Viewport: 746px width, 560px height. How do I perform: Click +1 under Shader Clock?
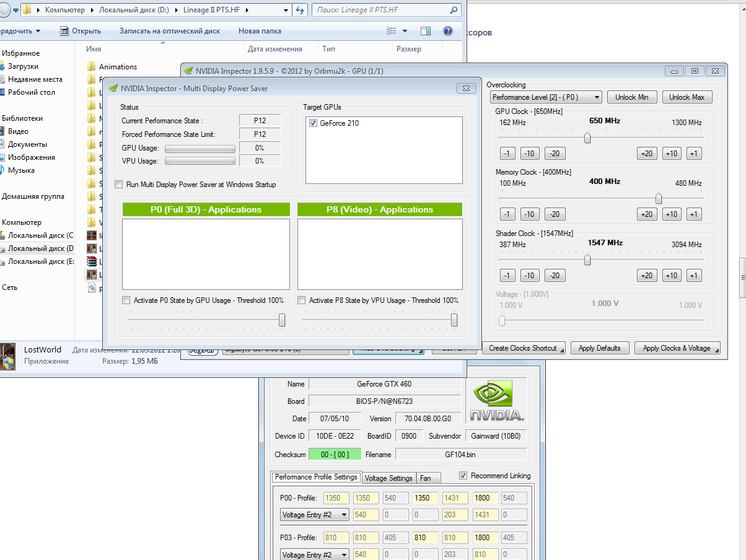(694, 276)
